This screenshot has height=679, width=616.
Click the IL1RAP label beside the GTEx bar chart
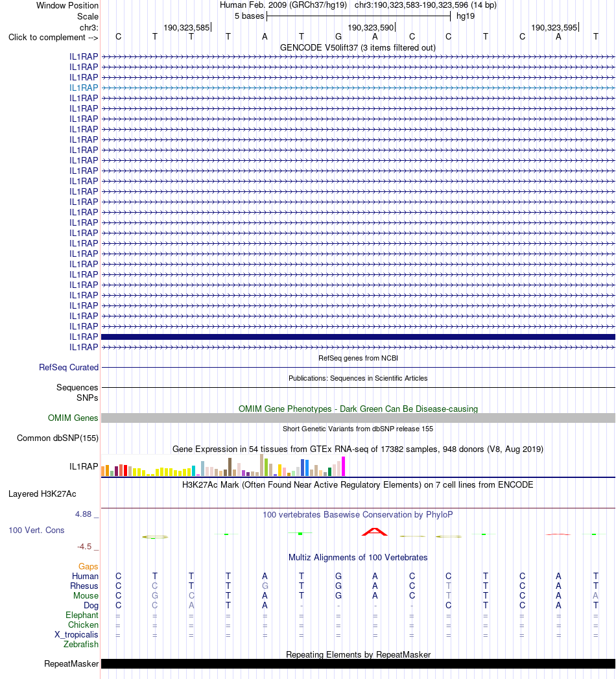pos(84,467)
